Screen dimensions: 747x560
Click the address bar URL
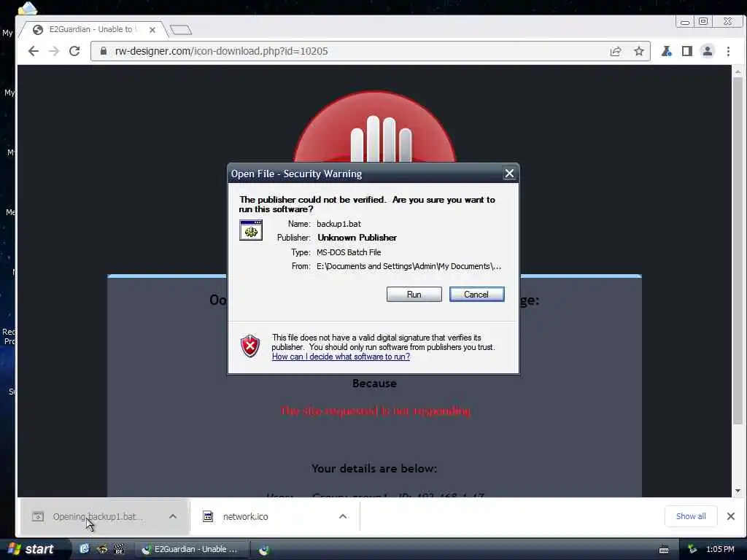[x=221, y=51]
